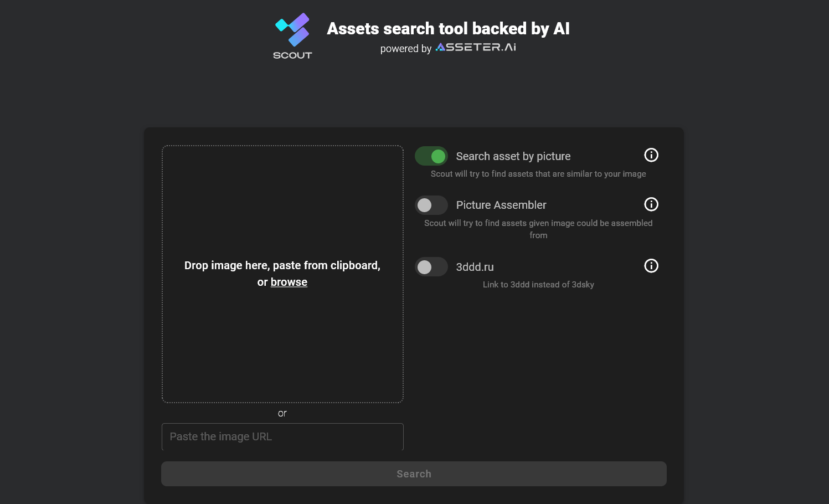Viewport: 829px width, 504px height.
Task: Disable Search asset by picture
Action: (x=431, y=156)
